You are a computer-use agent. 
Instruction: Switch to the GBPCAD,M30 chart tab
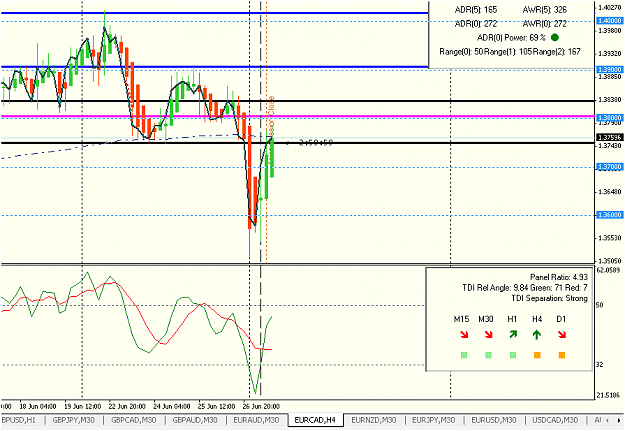(x=134, y=420)
